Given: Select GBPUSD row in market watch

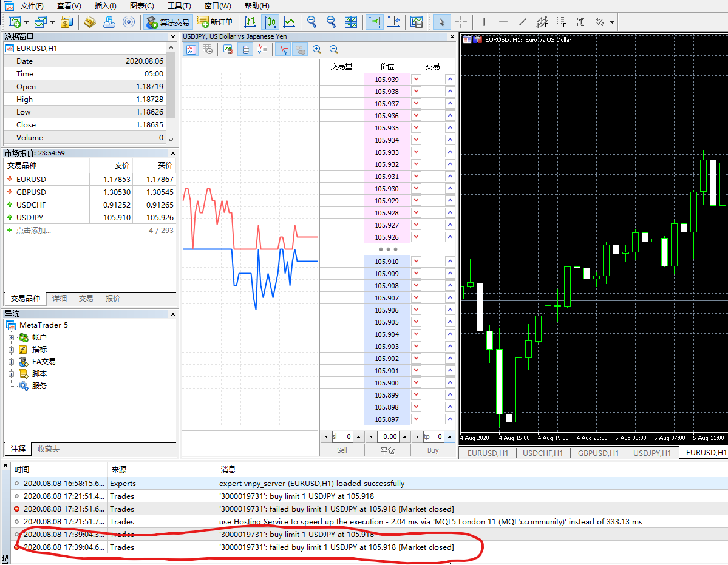Looking at the screenshot, I should [90, 192].
